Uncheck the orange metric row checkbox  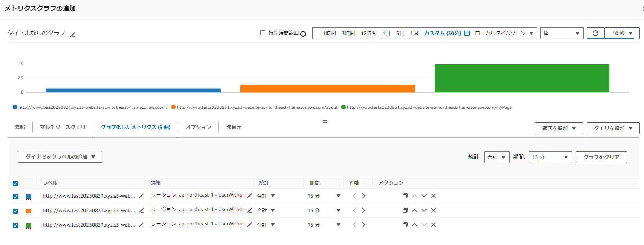15,211
